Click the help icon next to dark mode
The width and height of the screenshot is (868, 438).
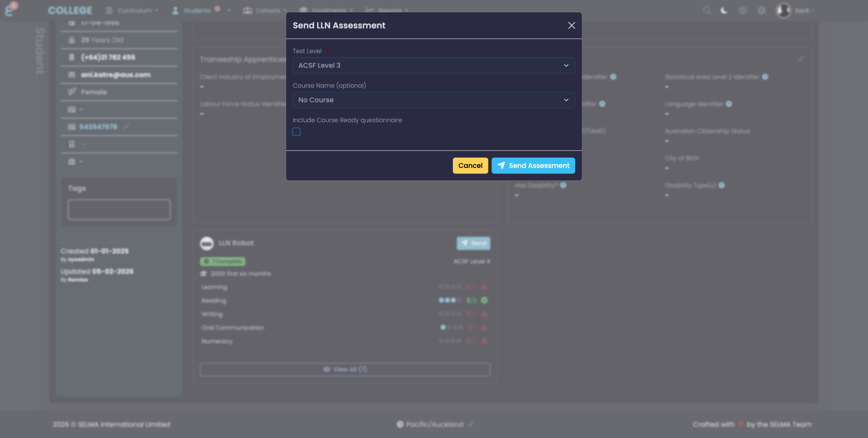(743, 10)
